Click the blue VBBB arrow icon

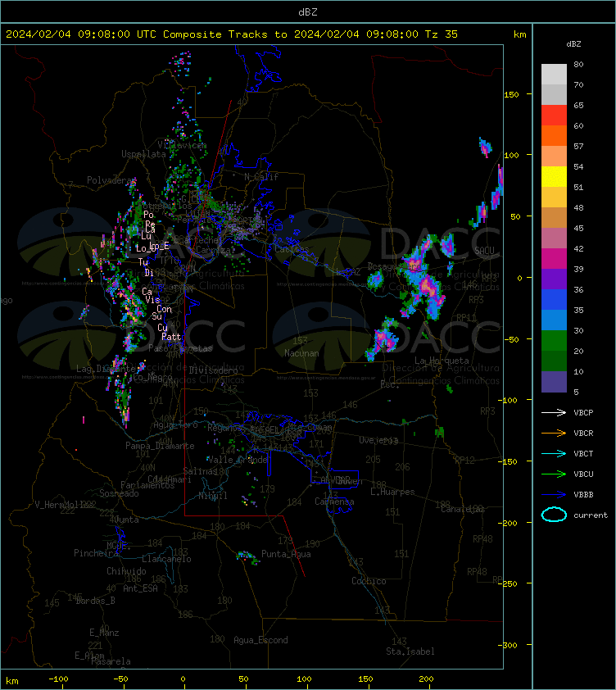coord(554,495)
